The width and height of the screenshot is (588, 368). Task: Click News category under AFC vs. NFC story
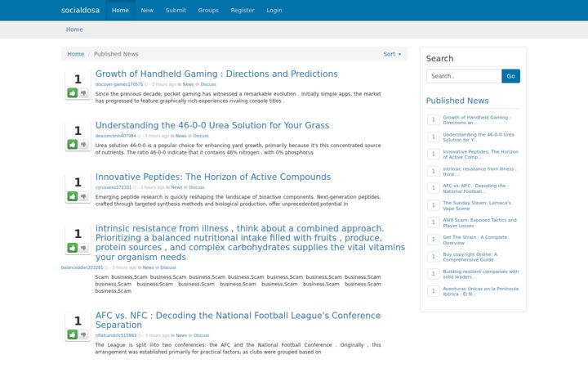[x=181, y=335]
